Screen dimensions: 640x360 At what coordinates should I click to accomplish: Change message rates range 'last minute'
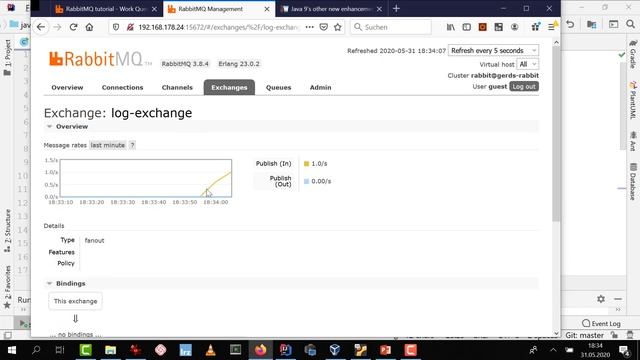108,145
